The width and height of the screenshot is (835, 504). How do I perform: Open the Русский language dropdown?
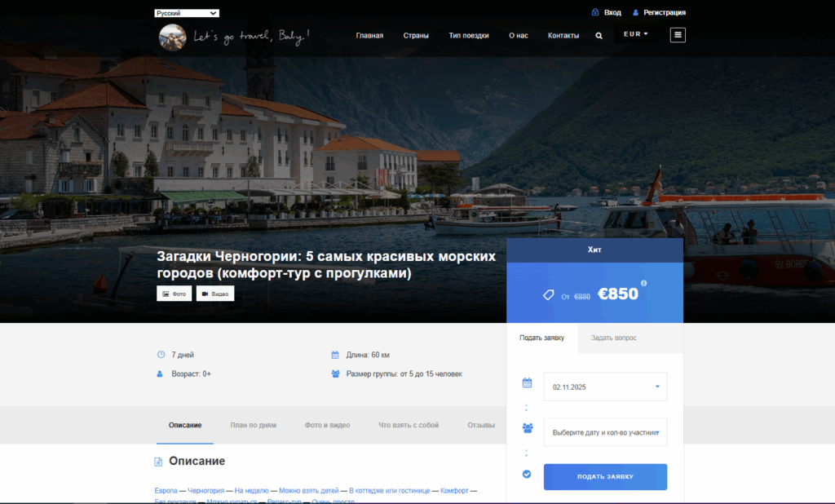pyautogui.click(x=187, y=13)
